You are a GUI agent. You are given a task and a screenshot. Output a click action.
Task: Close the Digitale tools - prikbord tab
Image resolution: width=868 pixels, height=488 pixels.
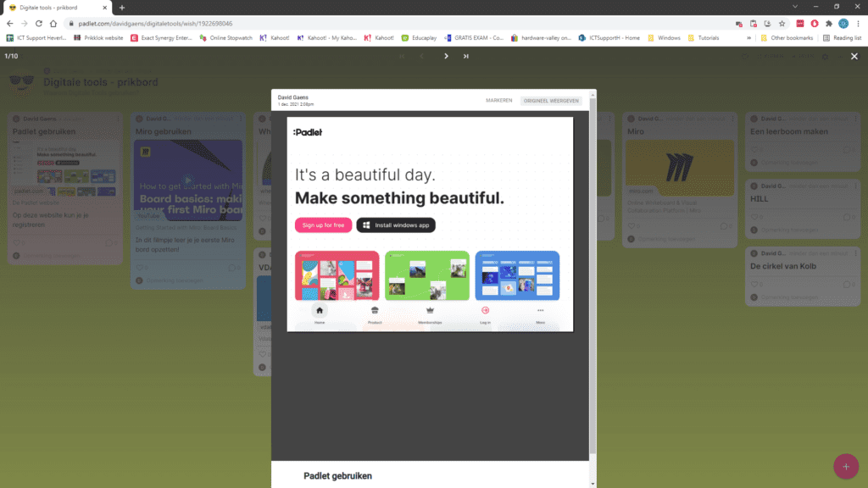tap(104, 8)
